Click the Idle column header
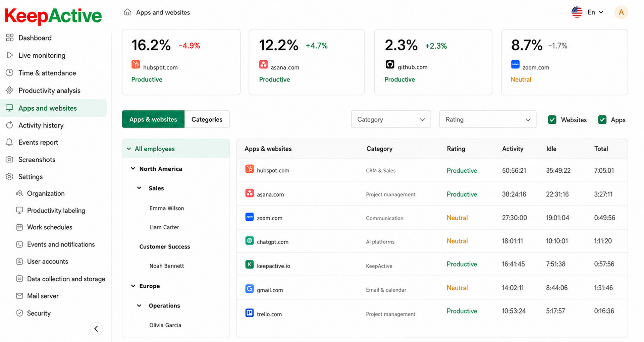 pyautogui.click(x=551, y=149)
